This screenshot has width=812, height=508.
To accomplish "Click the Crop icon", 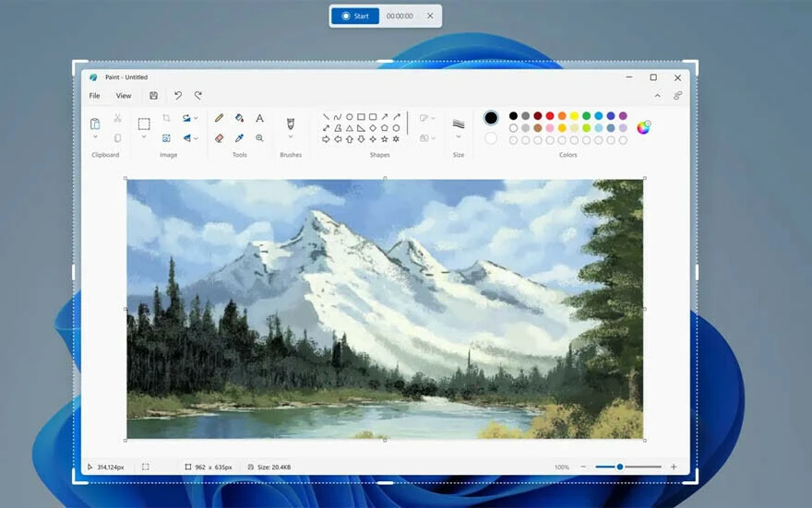I will tap(166, 118).
